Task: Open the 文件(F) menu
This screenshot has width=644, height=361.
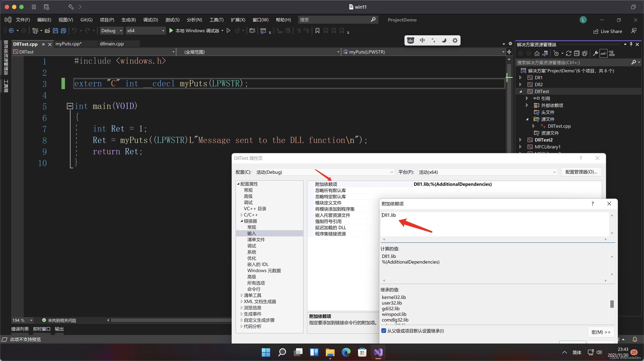Action: coord(23,20)
